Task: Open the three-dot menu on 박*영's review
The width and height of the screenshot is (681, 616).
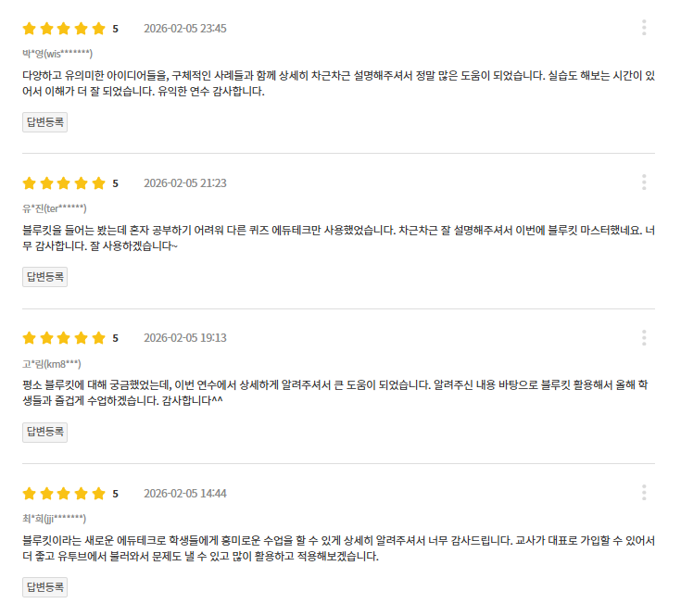Action: (644, 28)
